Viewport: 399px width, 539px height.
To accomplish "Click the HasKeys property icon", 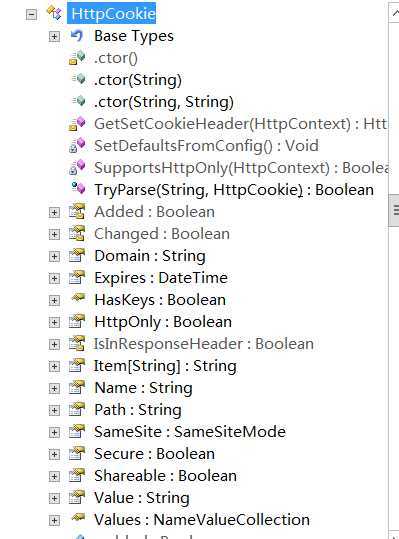I will point(78,297).
